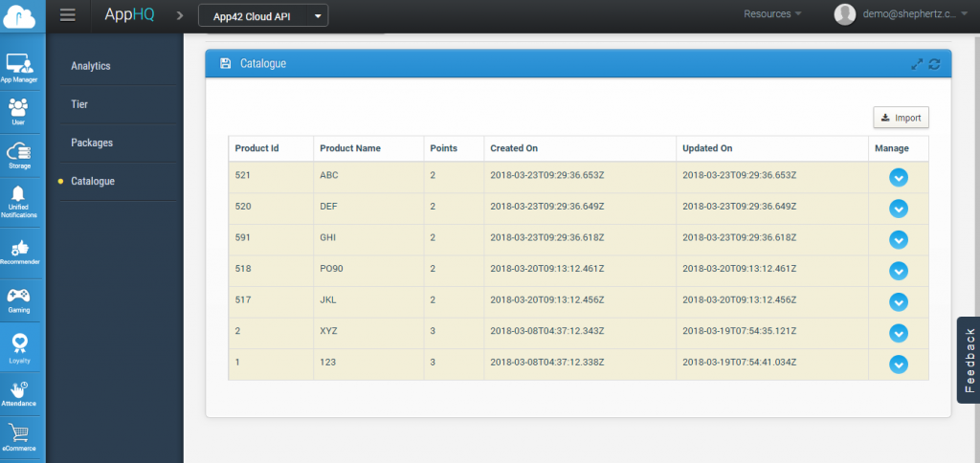Go to the Storage section
Image resolution: width=980 pixels, height=463 pixels.
click(19, 155)
